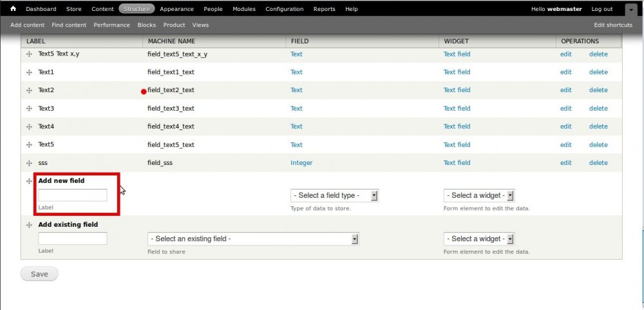Click the home icon in admin toolbar
Image resolution: width=644 pixels, height=310 pixels.
(x=13, y=9)
